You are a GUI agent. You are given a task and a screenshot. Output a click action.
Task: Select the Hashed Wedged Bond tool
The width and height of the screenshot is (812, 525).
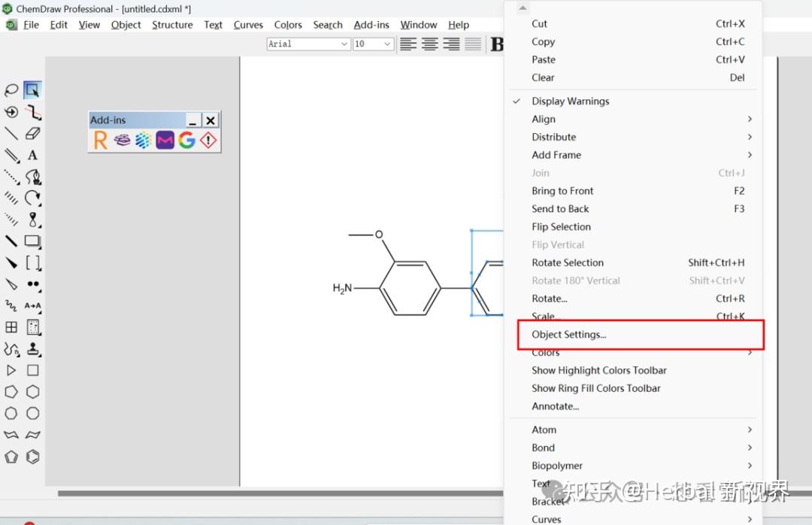(x=11, y=220)
